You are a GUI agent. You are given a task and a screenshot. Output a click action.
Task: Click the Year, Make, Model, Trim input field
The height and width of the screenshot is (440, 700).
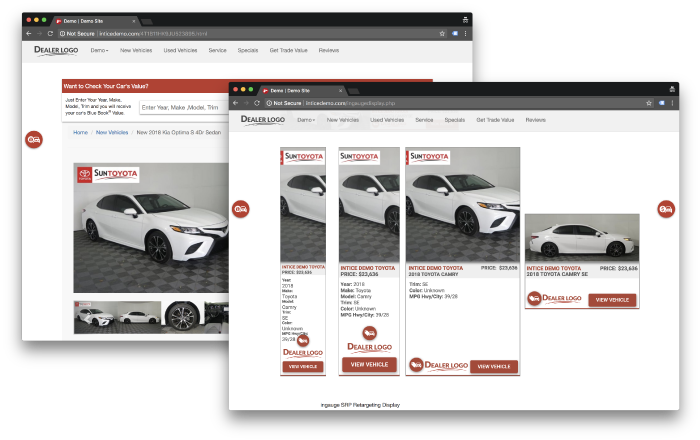pos(184,107)
